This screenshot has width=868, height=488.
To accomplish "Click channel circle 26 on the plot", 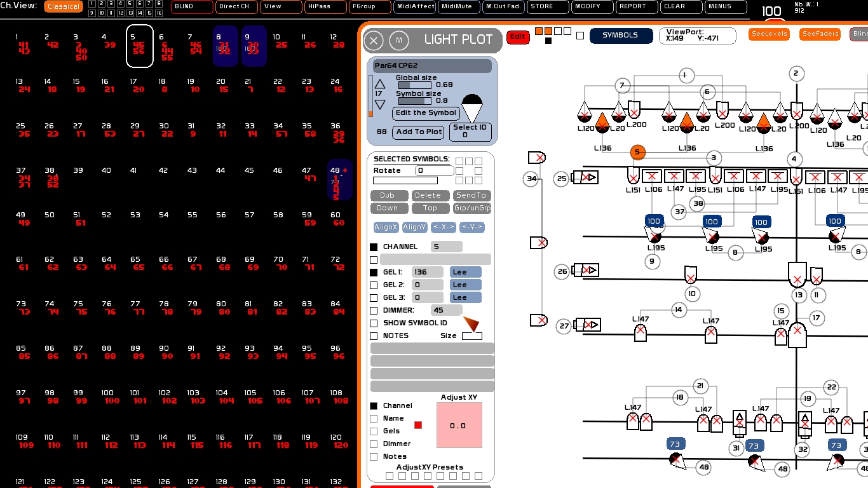I will [x=562, y=271].
